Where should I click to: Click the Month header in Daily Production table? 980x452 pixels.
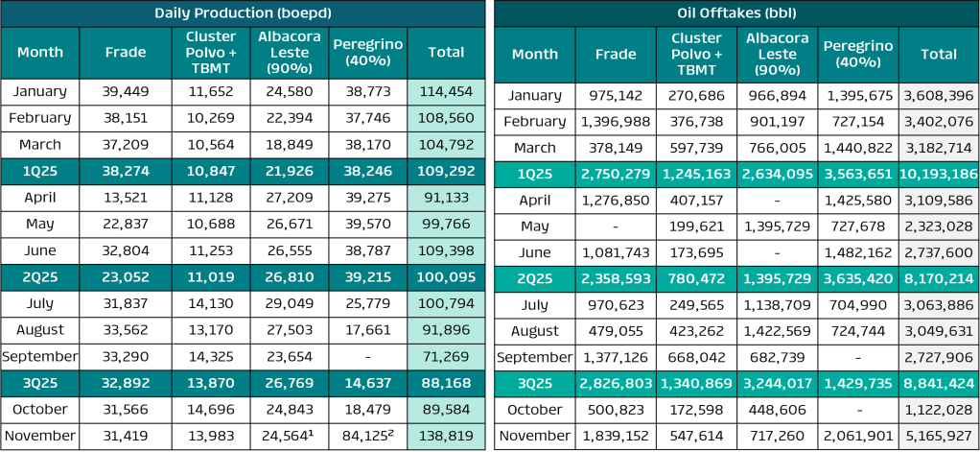coord(39,53)
